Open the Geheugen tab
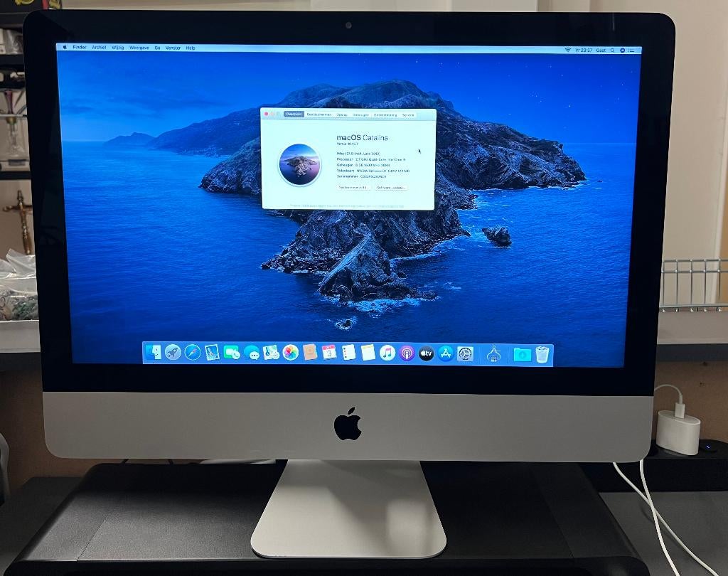This screenshot has height=576, width=728. 362,114
